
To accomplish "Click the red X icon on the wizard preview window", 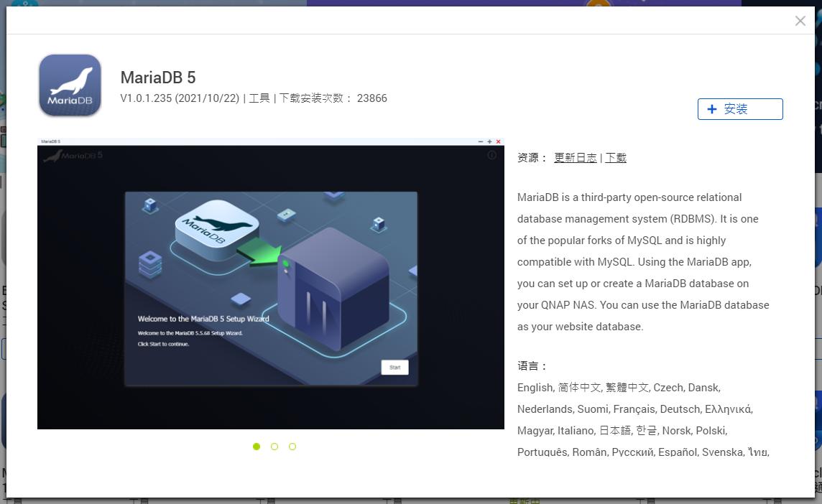I will pyautogui.click(x=498, y=141).
